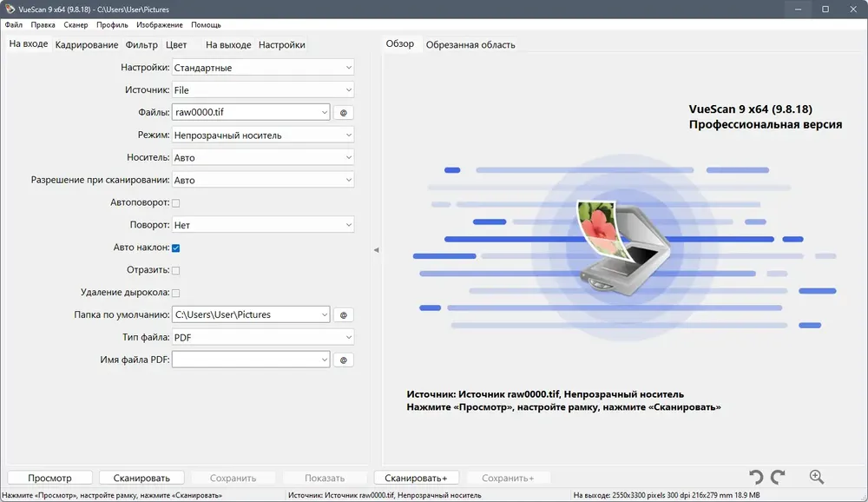
Task: Enable the Автоповорот checkbox
Action: tap(175, 203)
